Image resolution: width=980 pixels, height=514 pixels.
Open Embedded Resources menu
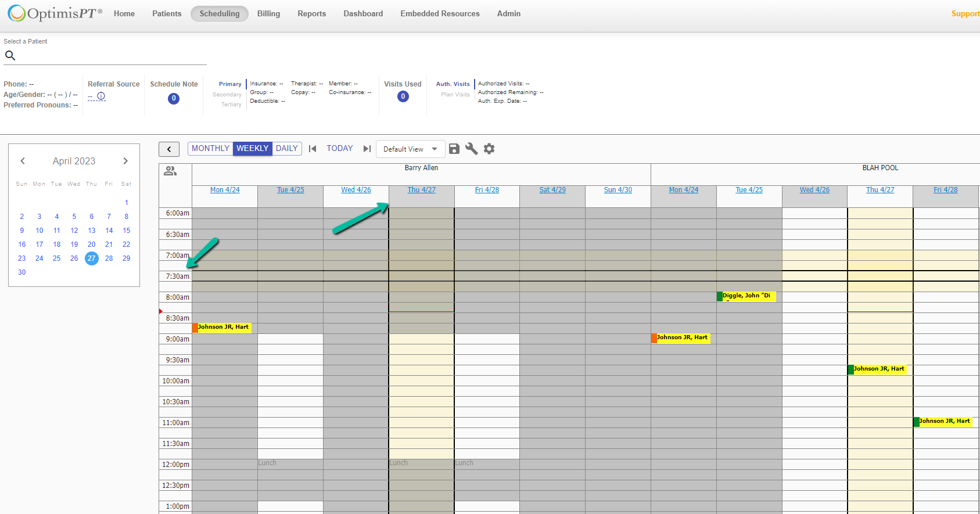click(440, 13)
